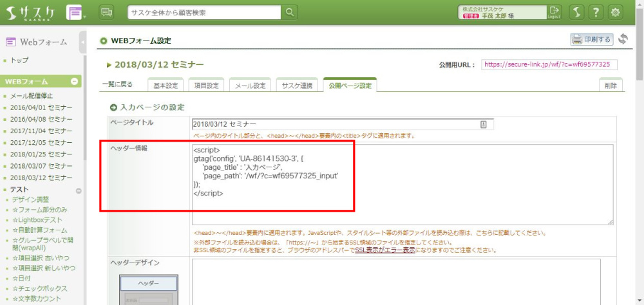Collapse the WEBフォーム sidebar section
Image resolution: width=644 pixels, height=305 pixels.
pyautogui.click(x=74, y=81)
